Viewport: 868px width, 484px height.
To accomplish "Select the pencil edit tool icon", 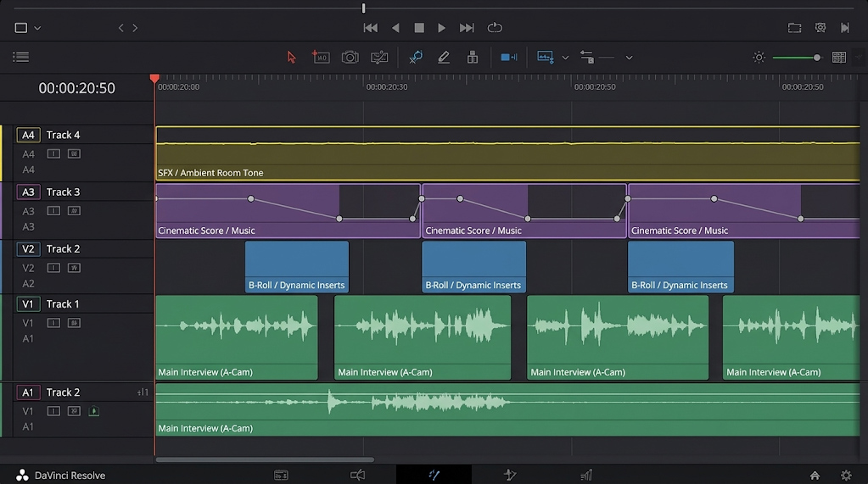I will click(x=444, y=57).
